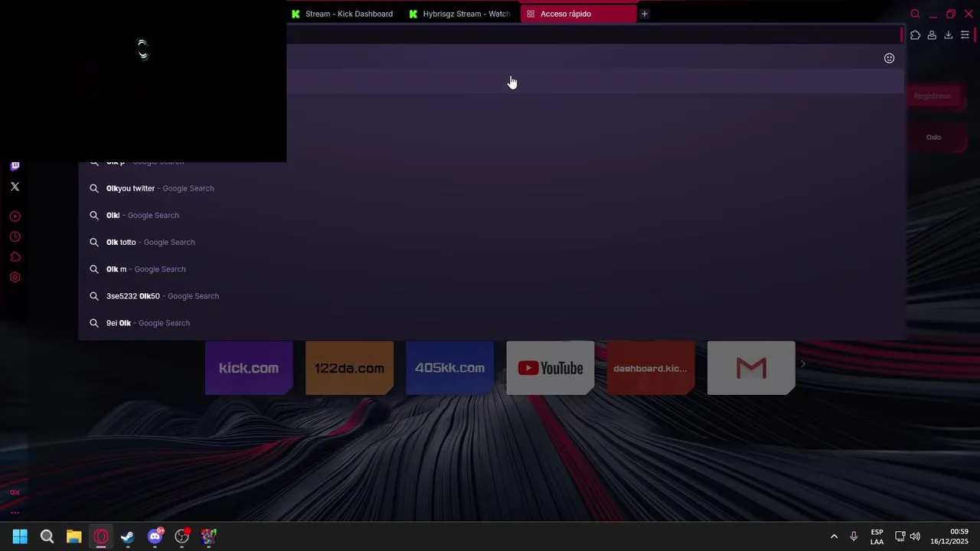Open the volume tray icon

915,536
